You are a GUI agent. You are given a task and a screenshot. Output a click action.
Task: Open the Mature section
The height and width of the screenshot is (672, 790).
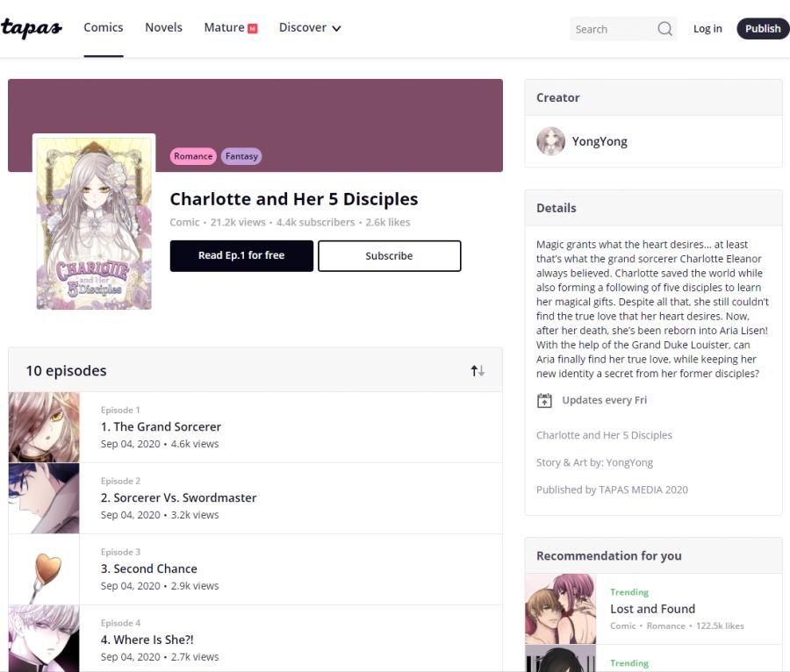(224, 28)
